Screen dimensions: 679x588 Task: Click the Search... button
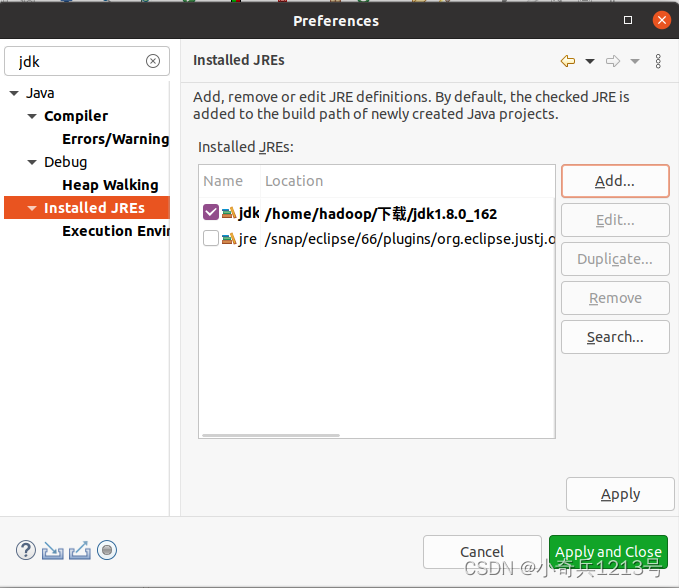615,337
